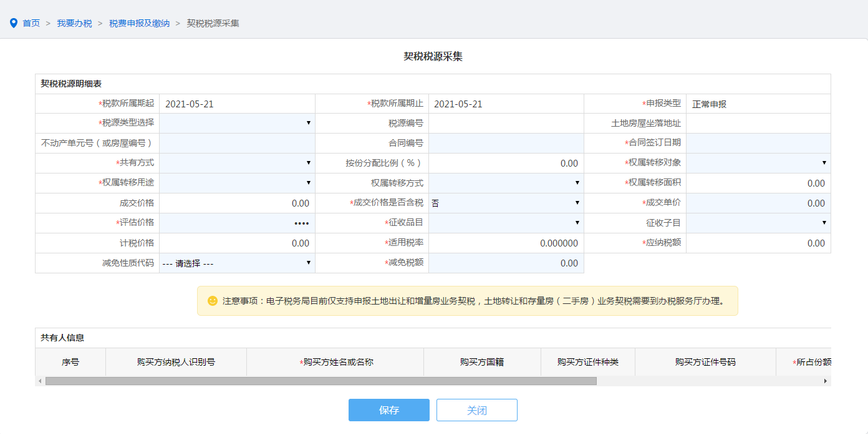Expand the 权属转移方式 dropdown

pos(506,183)
